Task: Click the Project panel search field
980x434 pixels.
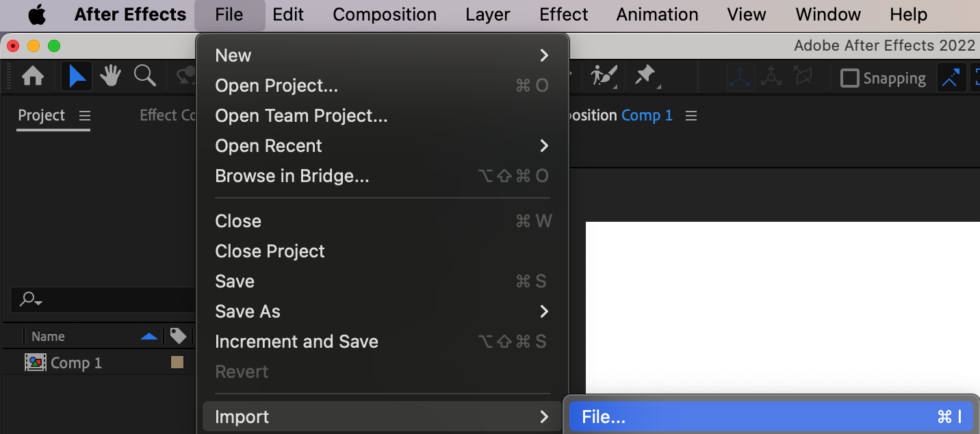Action: click(x=103, y=300)
